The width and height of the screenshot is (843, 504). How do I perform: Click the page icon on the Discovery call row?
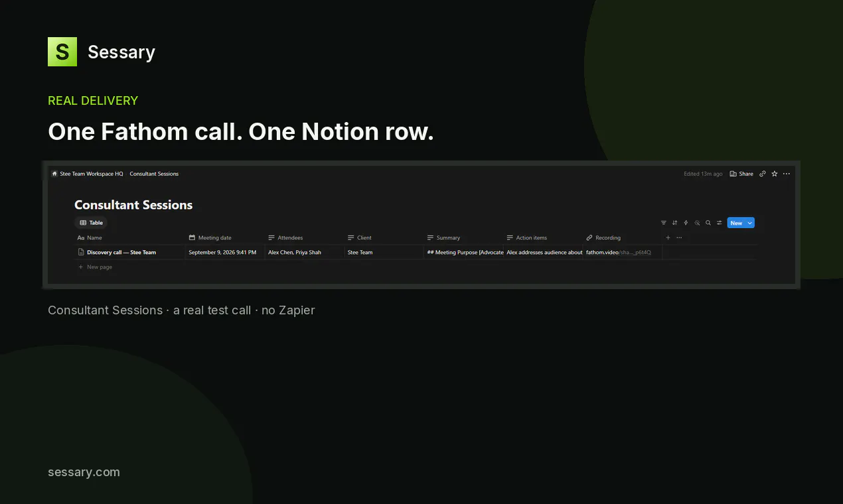coord(81,252)
